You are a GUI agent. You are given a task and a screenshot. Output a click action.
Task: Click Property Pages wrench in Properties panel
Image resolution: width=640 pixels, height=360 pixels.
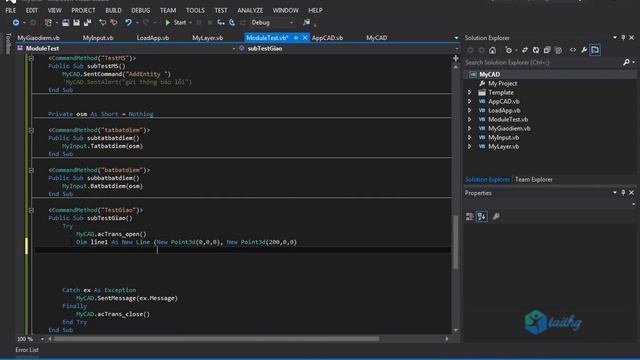click(x=496, y=217)
